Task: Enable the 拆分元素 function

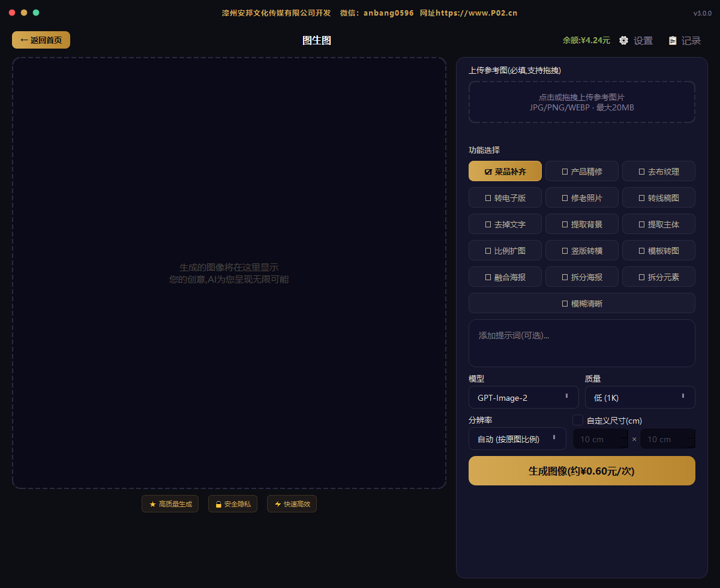Action: click(x=659, y=277)
